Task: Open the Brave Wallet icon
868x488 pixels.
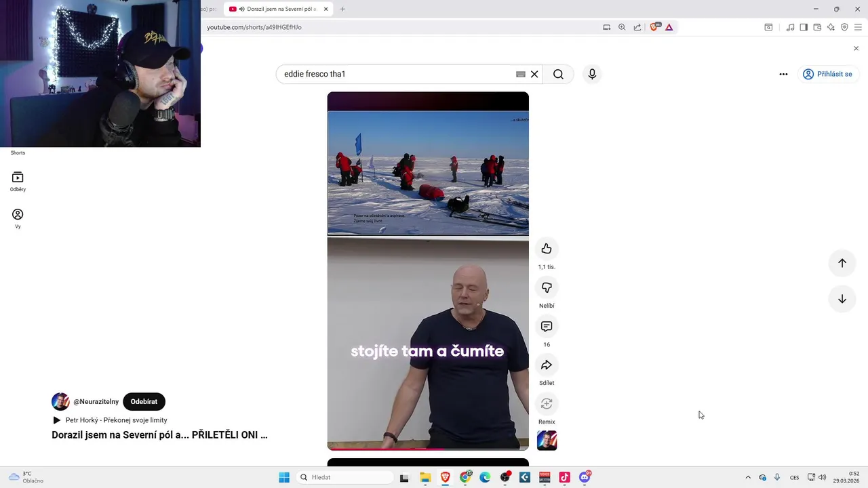Action: click(817, 27)
